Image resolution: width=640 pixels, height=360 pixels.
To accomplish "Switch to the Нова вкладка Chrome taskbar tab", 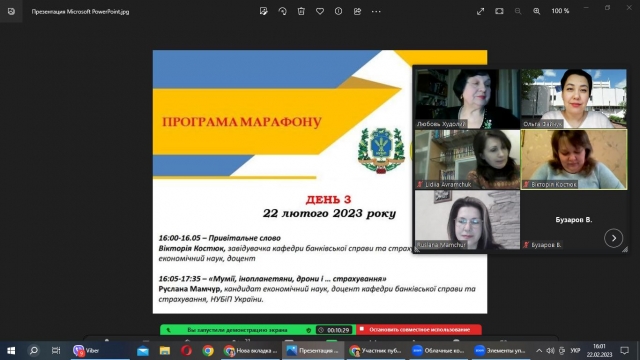I will point(251,351).
